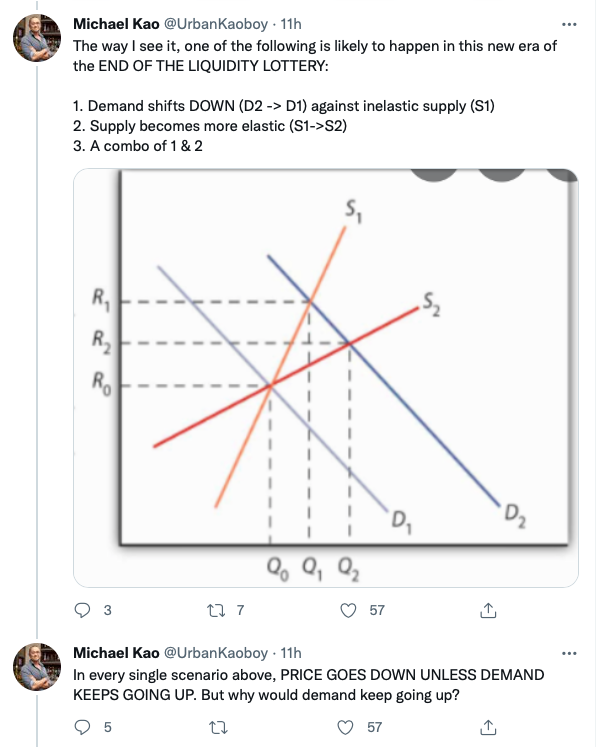The height and width of the screenshot is (747, 610).
Task: Share the second tweet about demand
Action: pyautogui.click(x=489, y=727)
